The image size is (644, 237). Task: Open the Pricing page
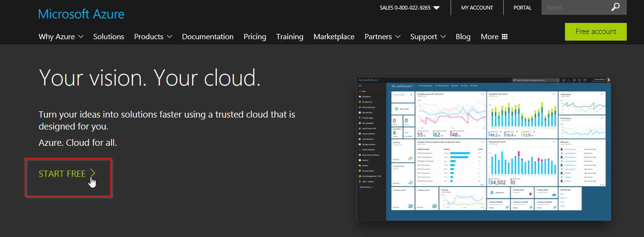coord(255,37)
